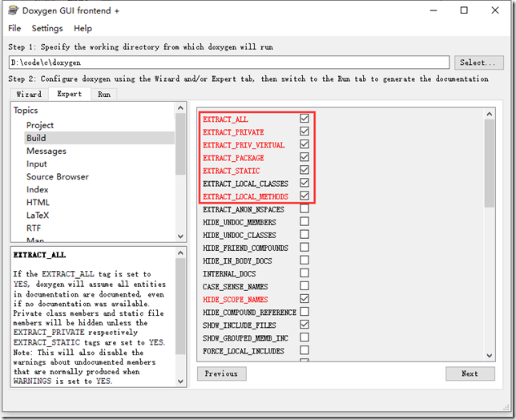Enable the EXTRACT_ANON_NSPACES checkbox
The height and width of the screenshot is (420, 516).
pyautogui.click(x=304, y=208)
